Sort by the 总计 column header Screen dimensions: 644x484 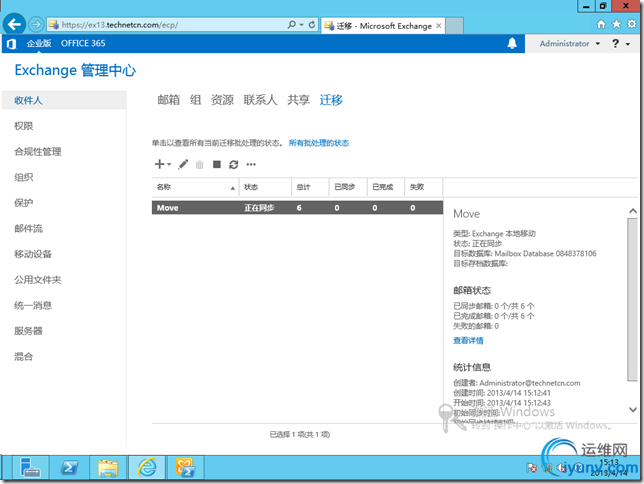point(310,187)
